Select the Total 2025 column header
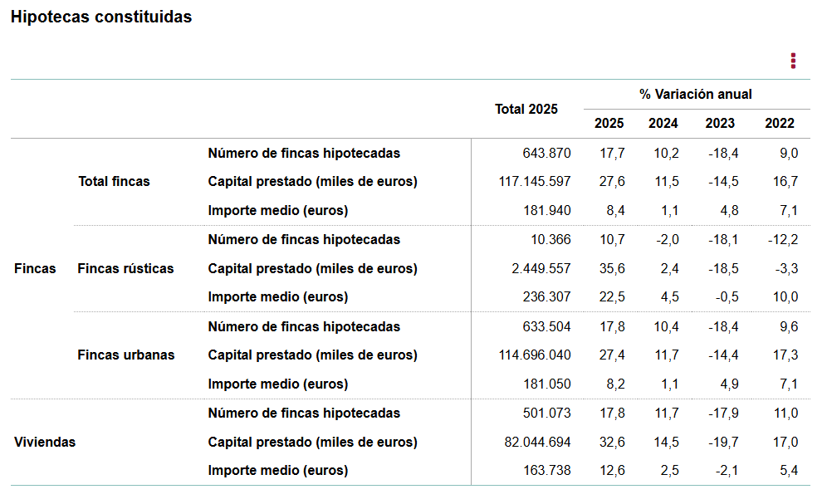 [526, 109]
